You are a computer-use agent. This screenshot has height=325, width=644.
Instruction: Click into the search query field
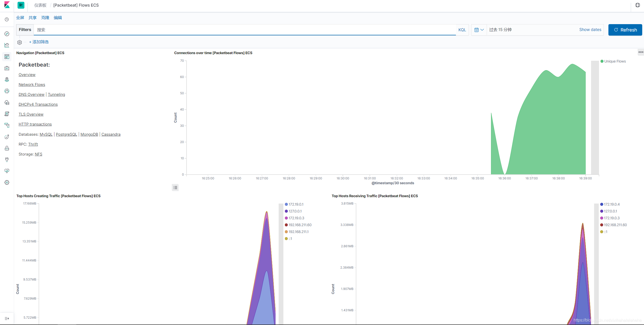pyautogui.click(x=245, y=30)
